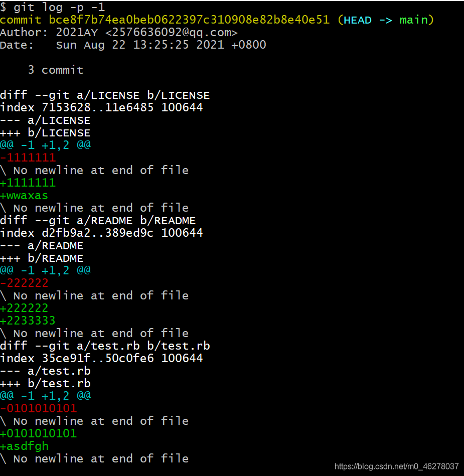
Task: Click the line 'diff --git a/LICENSE b/LICENSE'
Action: 105,95
